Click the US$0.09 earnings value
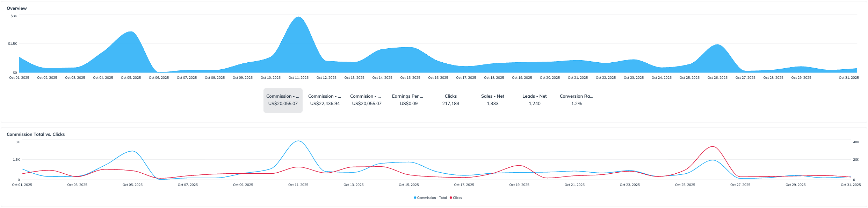 click(409, 104)
